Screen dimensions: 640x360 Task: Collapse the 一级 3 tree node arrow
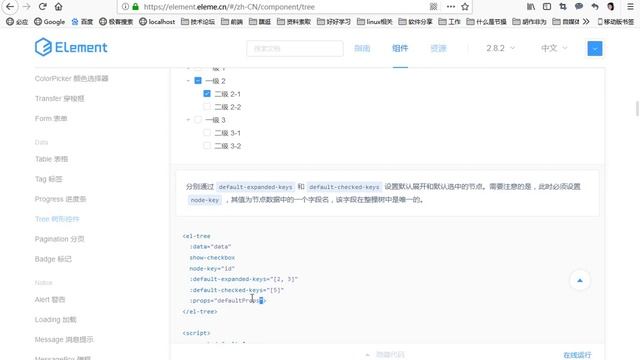(188, 120)
